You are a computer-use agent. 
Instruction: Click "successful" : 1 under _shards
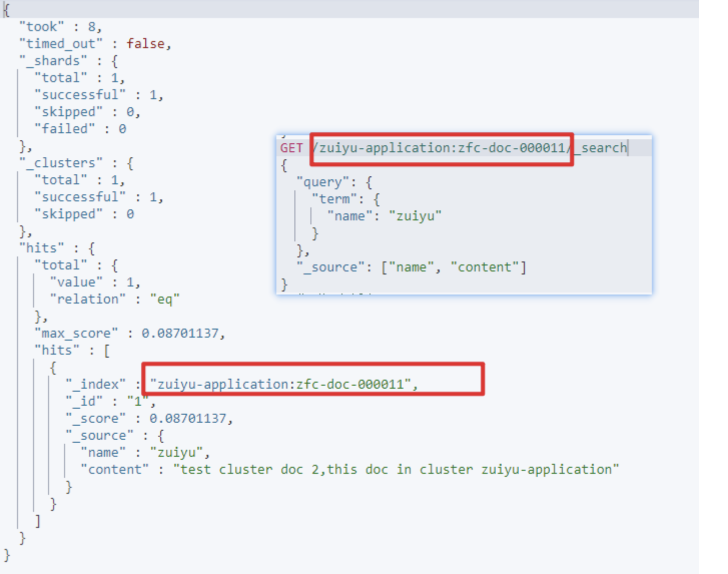click(x=99, y=95)
